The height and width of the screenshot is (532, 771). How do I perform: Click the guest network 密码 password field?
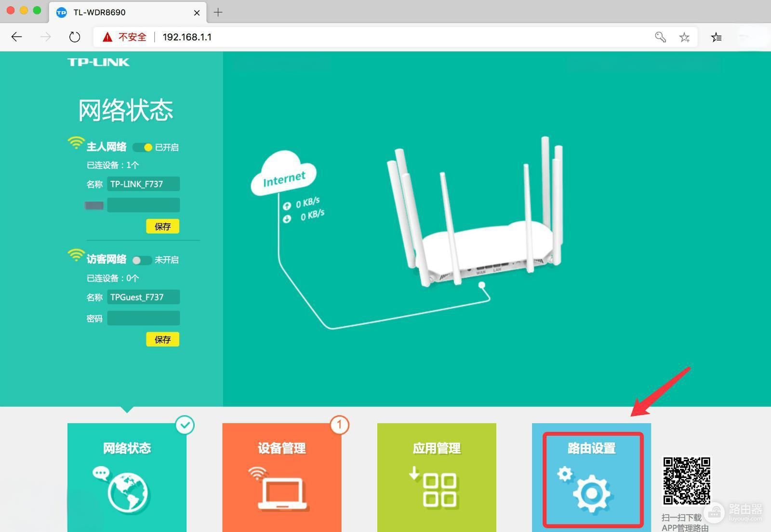pos(144,318)
